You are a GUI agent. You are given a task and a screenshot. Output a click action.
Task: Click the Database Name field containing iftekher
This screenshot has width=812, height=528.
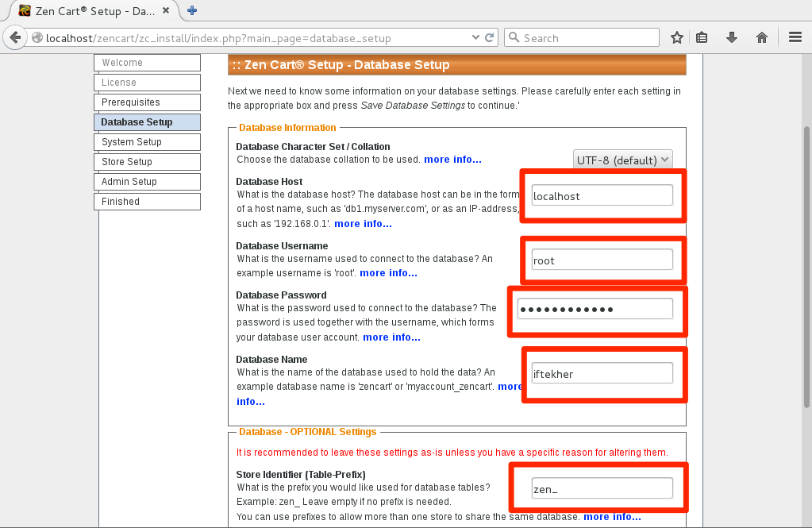pos(602,374)
